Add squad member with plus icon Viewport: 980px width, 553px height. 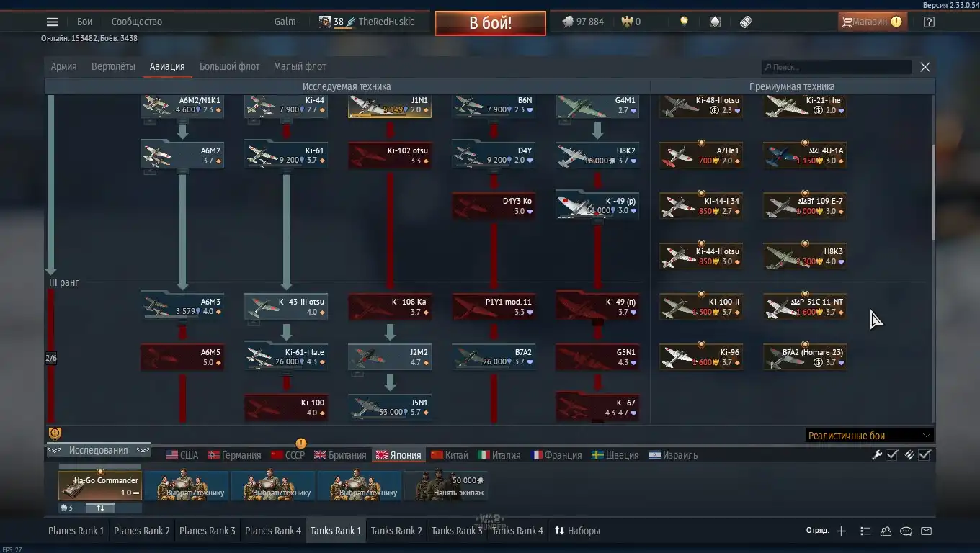click(x=841, y=531)
